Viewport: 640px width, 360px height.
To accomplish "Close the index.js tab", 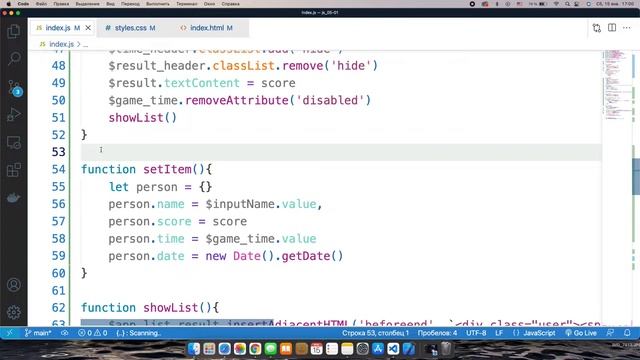I will (88, 28).
